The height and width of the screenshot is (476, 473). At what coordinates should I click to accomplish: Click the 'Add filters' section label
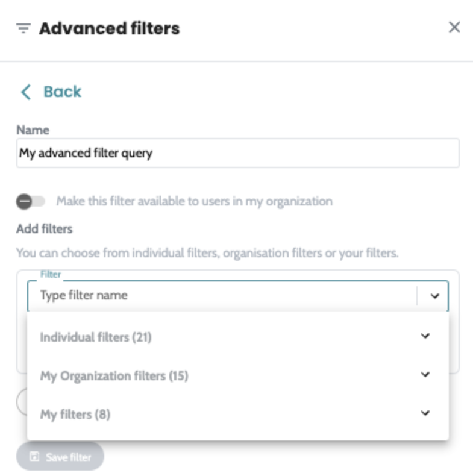[x=44, y=229]
